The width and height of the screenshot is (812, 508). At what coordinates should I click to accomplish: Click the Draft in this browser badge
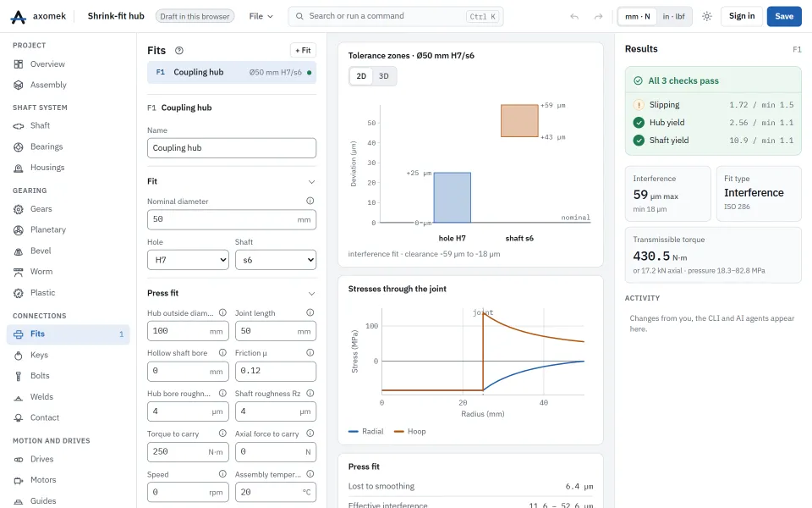click(x=195, y=17)
